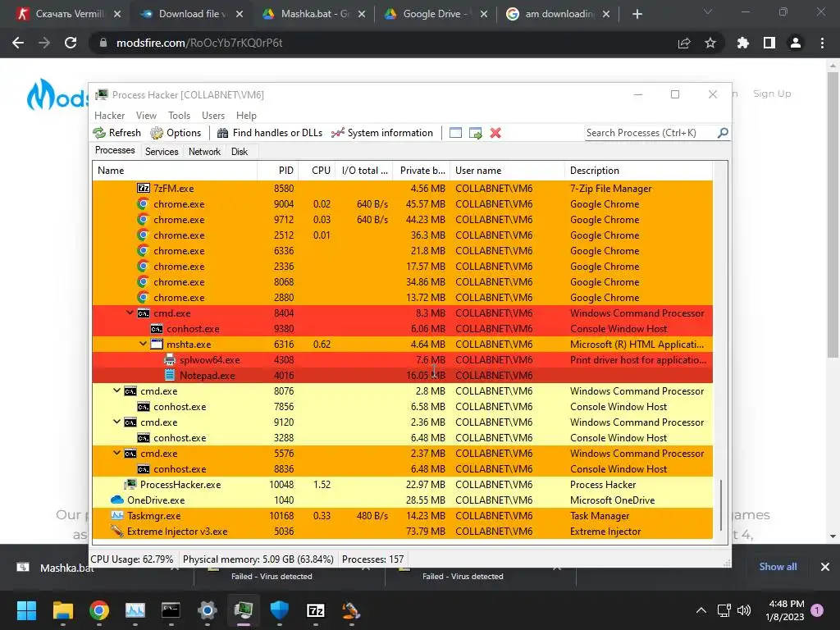Sort by the I/O total column
Screen dimensions: 840x630
point(364,171)
